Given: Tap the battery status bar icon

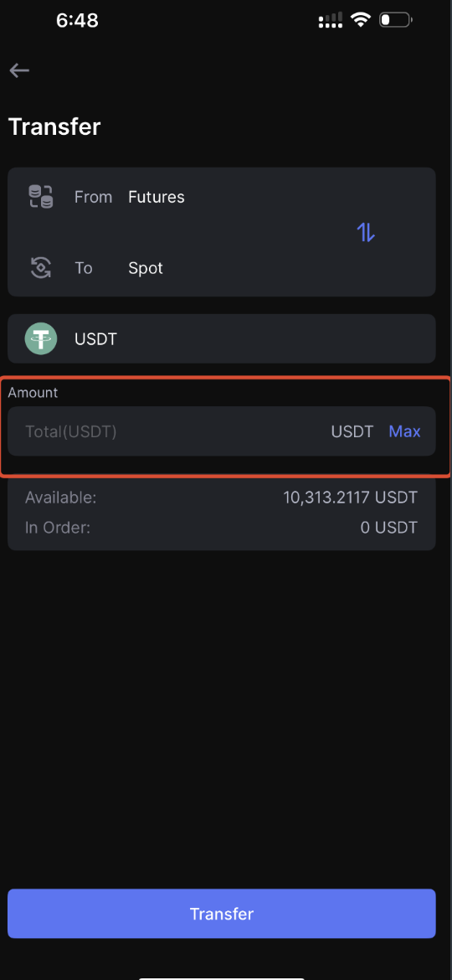Looking at the screenshot, I should (x=396, y=20).
